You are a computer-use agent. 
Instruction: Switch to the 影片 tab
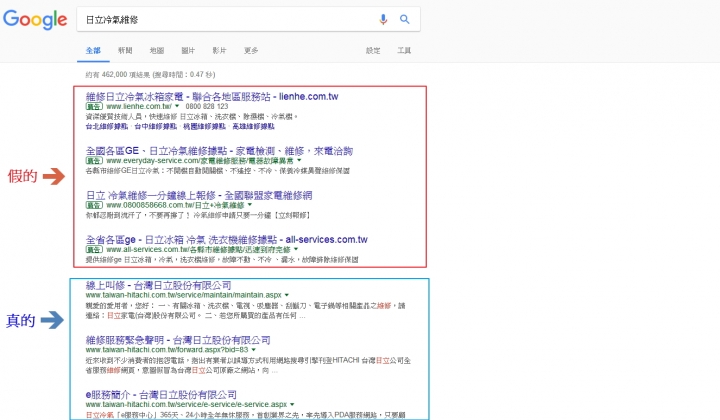point(219,50)
